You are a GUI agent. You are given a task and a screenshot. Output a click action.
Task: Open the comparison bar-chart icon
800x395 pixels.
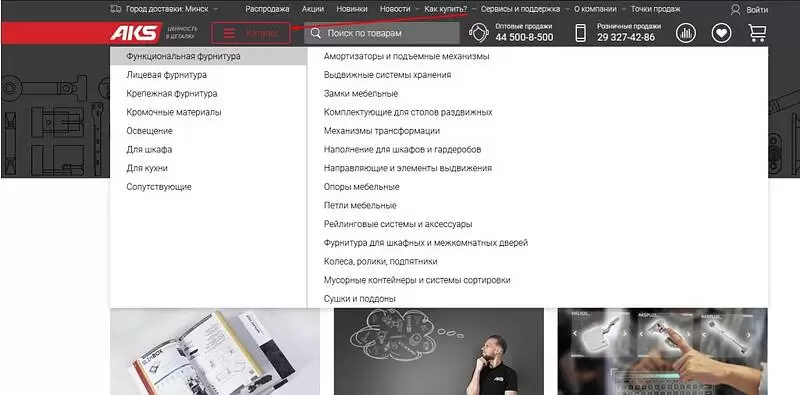pyautogui.click(x=686, y=33)
